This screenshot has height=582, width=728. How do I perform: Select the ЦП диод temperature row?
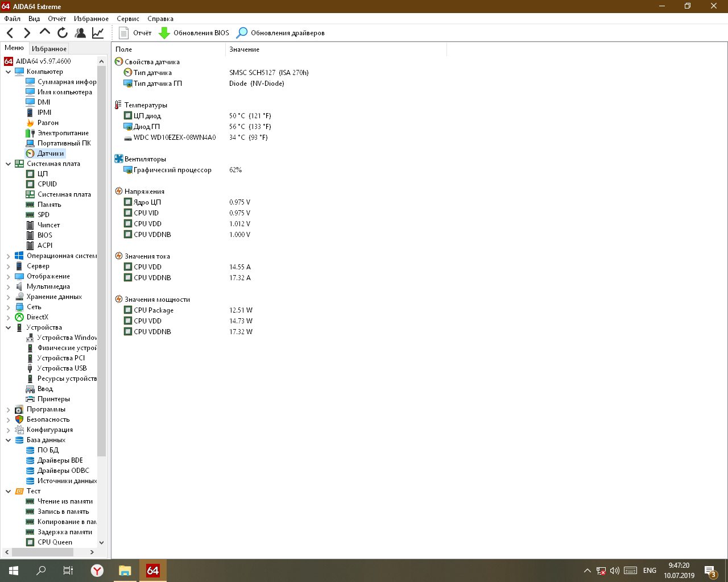point(197,116)
